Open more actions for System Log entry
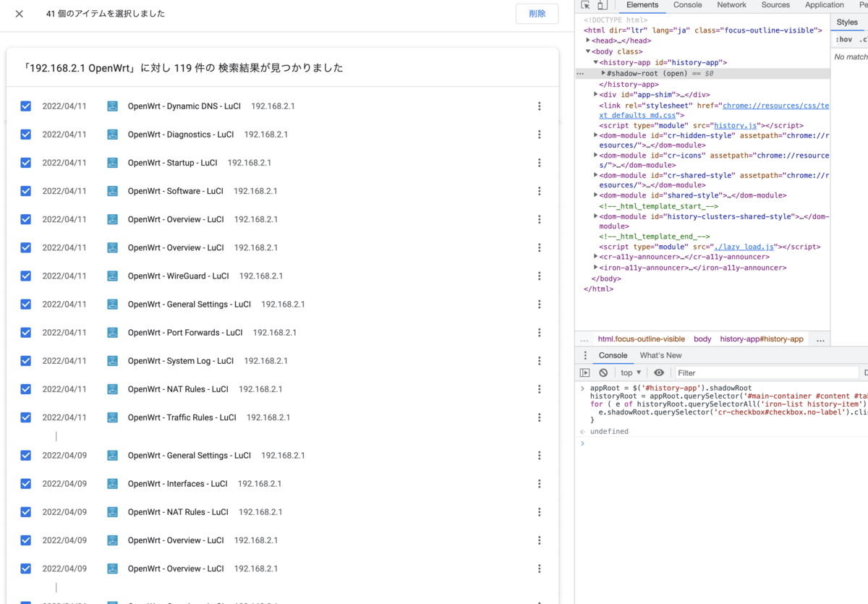 540,361
